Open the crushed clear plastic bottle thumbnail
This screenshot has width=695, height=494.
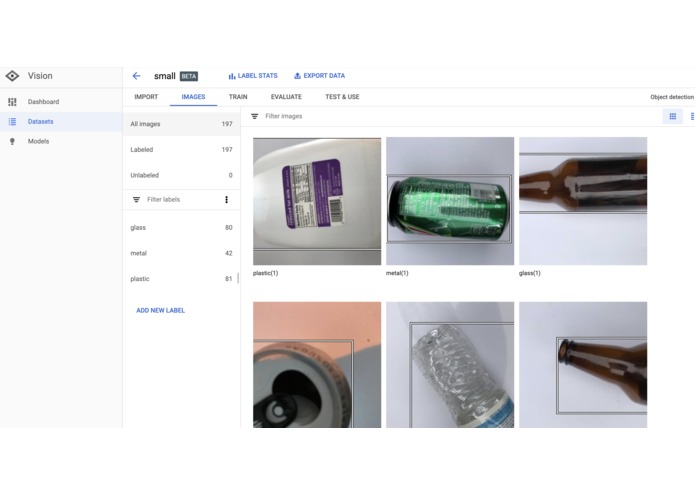click(450, 365)
